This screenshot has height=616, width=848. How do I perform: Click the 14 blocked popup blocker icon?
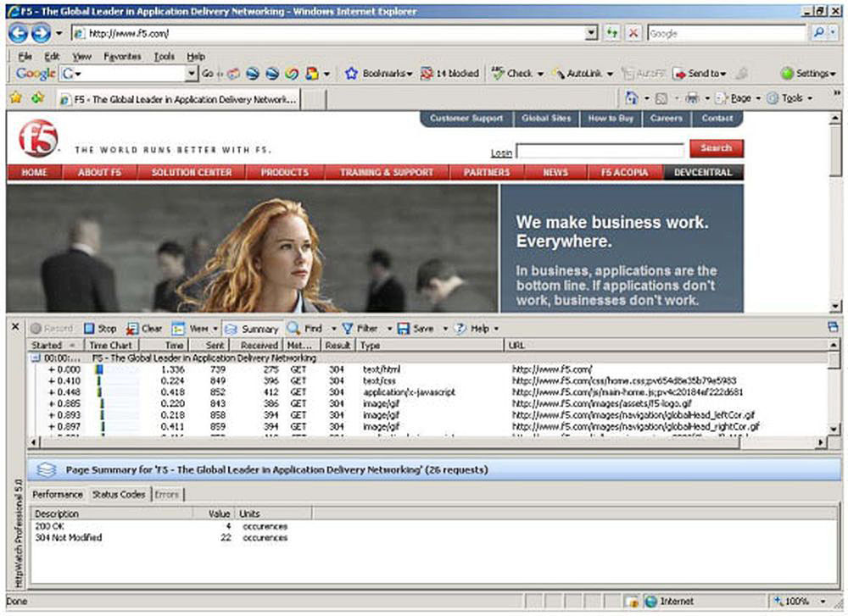point(427,73)
